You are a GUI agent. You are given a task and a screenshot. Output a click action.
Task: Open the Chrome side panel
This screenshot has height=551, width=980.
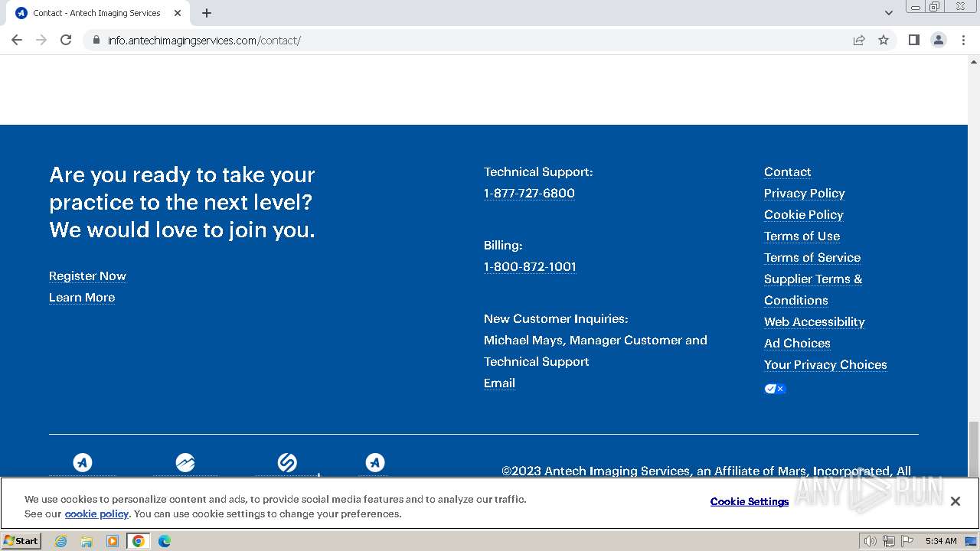click(x=914, y=40)
